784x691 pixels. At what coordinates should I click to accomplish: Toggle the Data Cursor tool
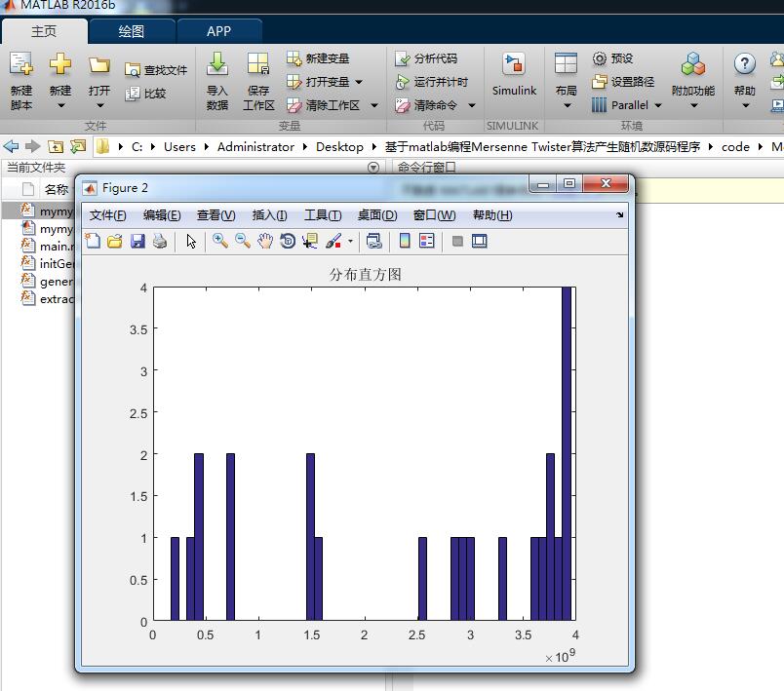(x=310, y=242)
